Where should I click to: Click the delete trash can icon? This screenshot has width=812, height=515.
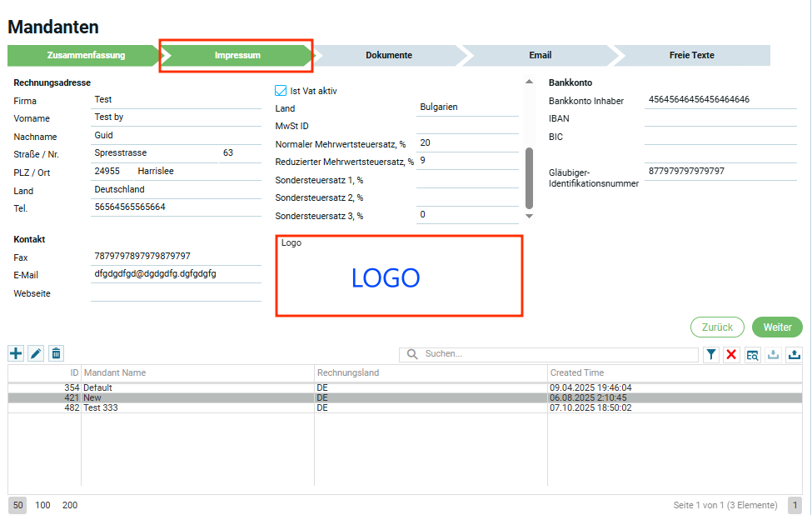coord(56,354)
